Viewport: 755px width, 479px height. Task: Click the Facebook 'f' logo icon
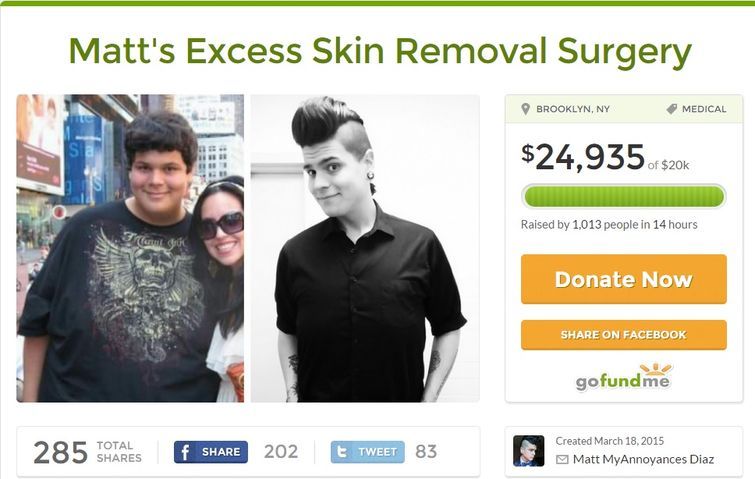point(184,452)
